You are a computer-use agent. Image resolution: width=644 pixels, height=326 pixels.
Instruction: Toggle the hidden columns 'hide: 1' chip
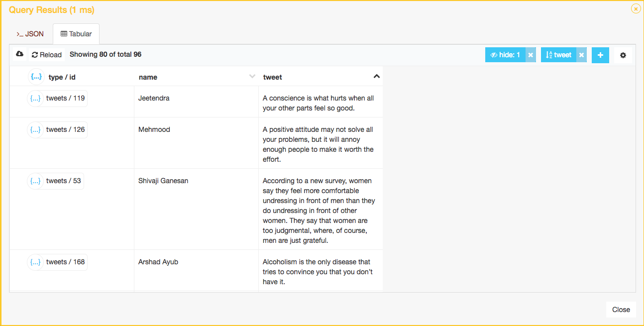505,55
